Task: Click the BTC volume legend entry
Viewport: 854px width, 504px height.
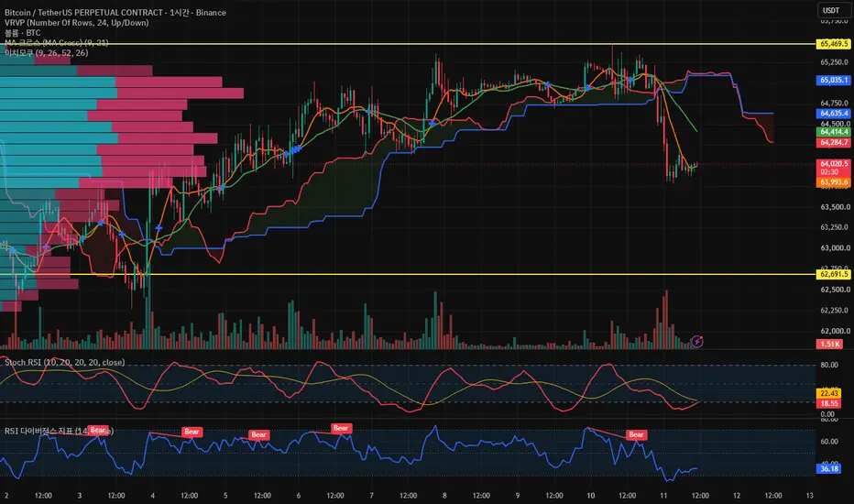Action: point(22,33)
